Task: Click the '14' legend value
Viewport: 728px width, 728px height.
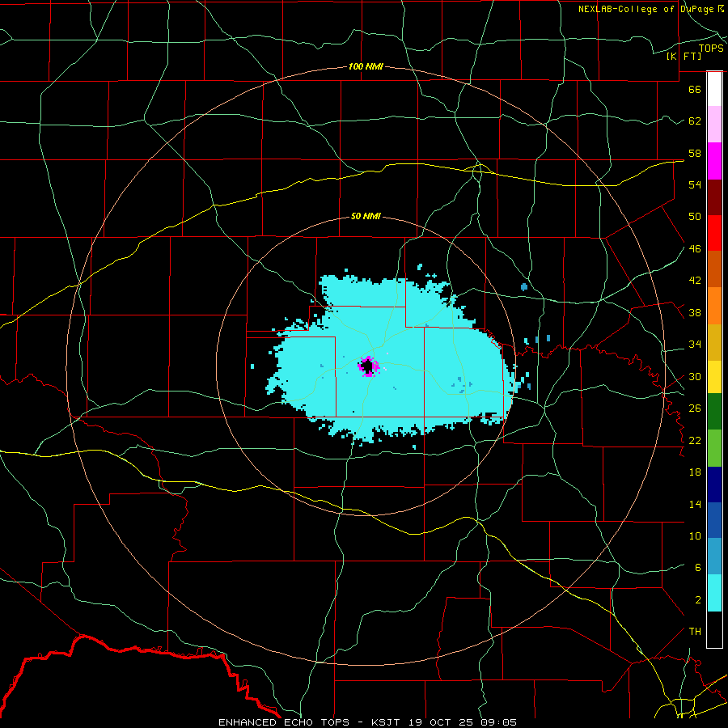Action: [x=695, y=504]
